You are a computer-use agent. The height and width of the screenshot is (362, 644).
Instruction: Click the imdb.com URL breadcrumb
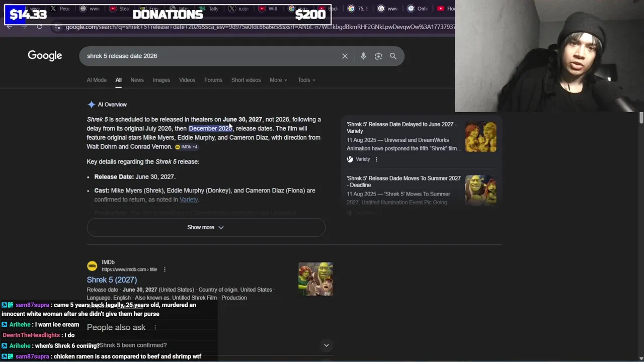130,269
